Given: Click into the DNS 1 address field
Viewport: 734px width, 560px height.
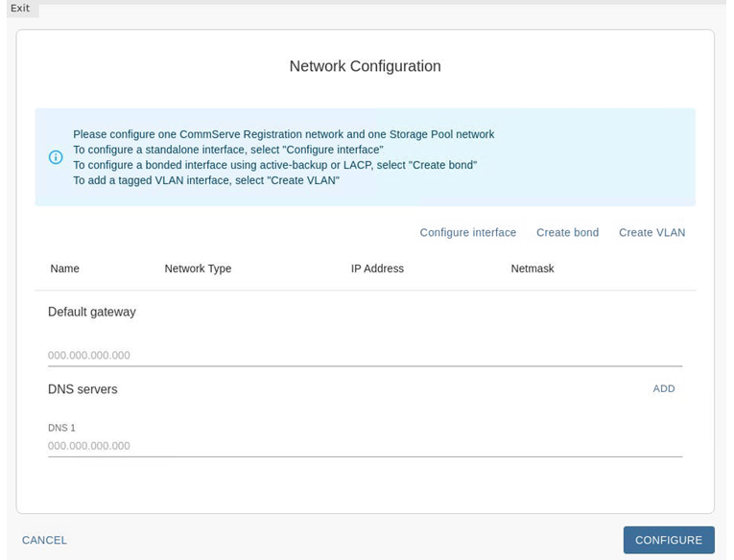Looking at the screenshot, I should [365, 446].
